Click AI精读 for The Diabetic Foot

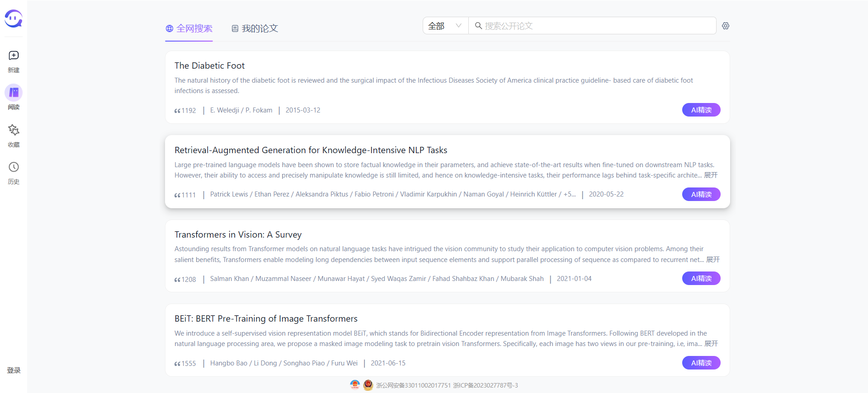pos(701,110)
